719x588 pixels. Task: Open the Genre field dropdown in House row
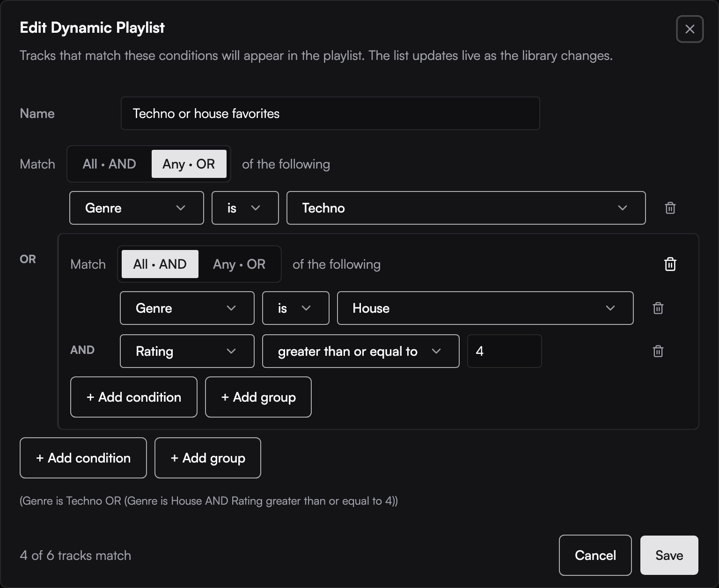click(187, 308)
